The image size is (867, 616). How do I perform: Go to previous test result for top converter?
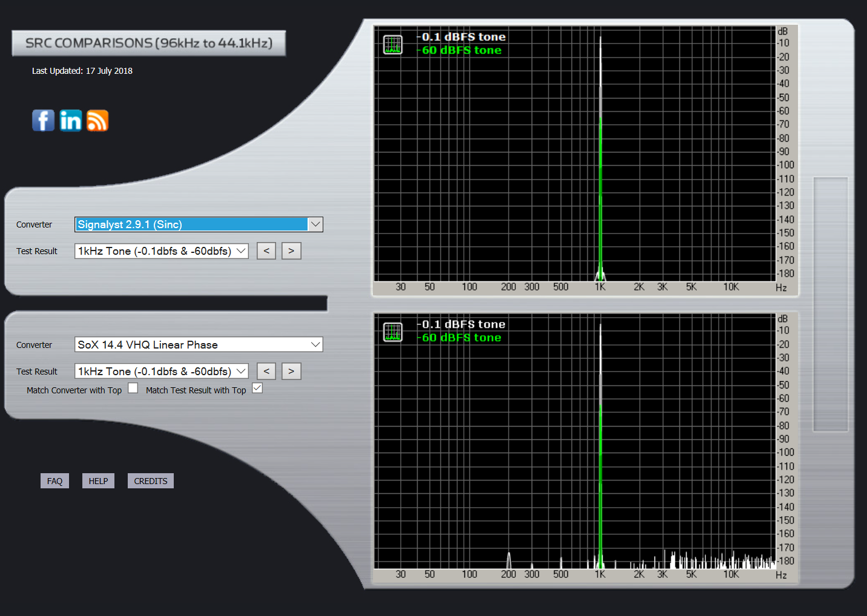(x=266, y=251)
